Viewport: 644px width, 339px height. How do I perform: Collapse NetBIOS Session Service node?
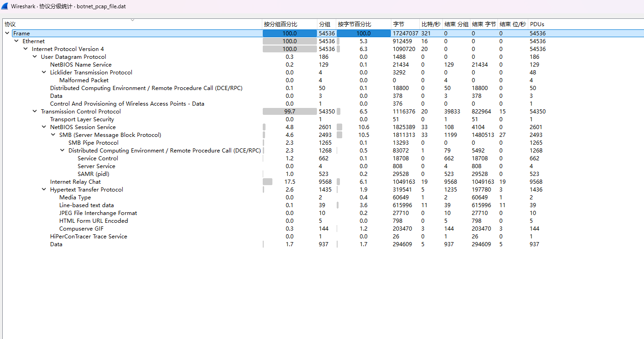[x=44, y=127]
